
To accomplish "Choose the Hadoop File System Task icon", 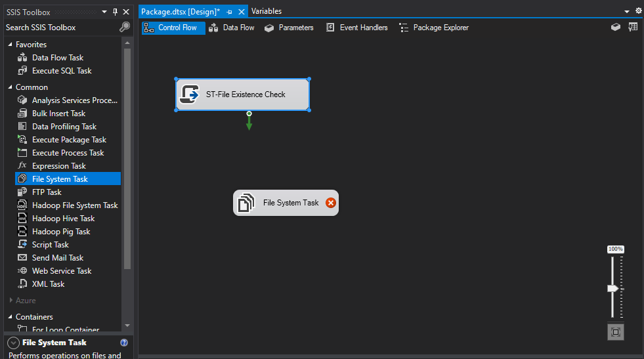I will [x=22, y=205].
